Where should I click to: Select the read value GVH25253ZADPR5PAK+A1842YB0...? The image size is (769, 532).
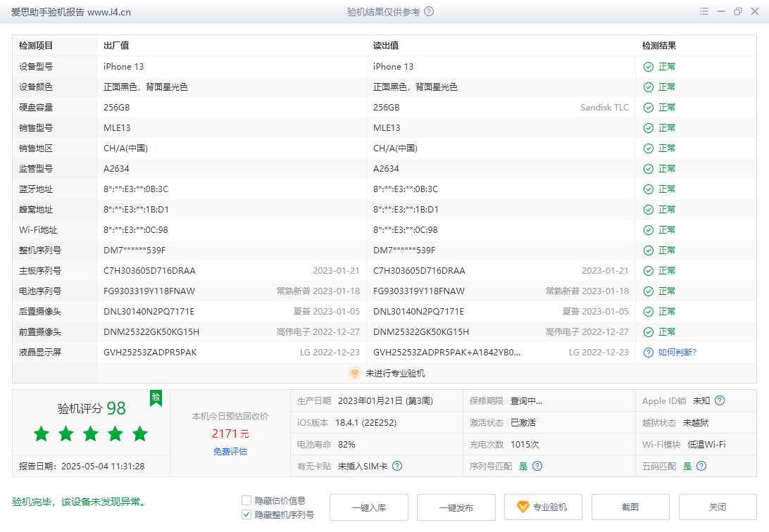[x=446, y=353]
